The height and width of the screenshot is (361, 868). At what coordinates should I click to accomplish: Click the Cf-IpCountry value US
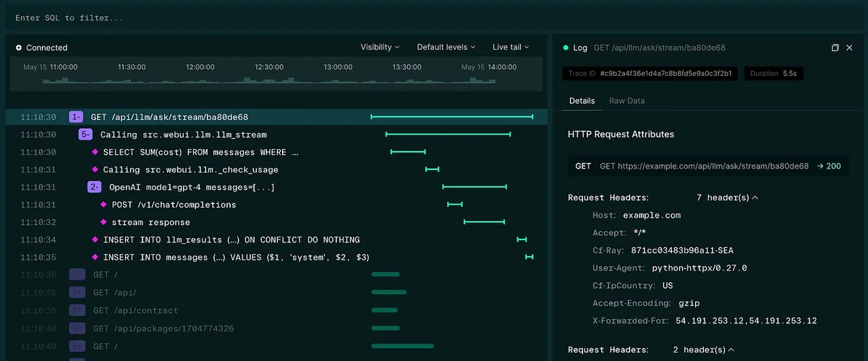point(668,286)
